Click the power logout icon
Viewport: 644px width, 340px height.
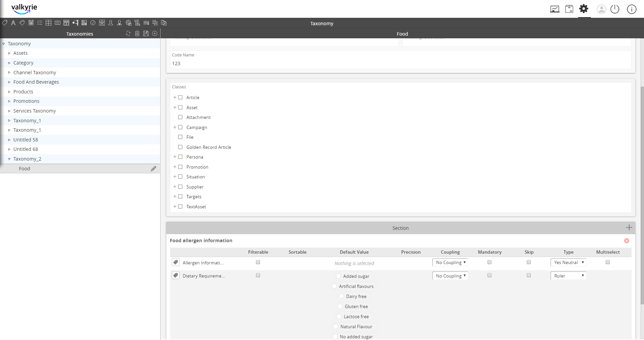(615, 9)
